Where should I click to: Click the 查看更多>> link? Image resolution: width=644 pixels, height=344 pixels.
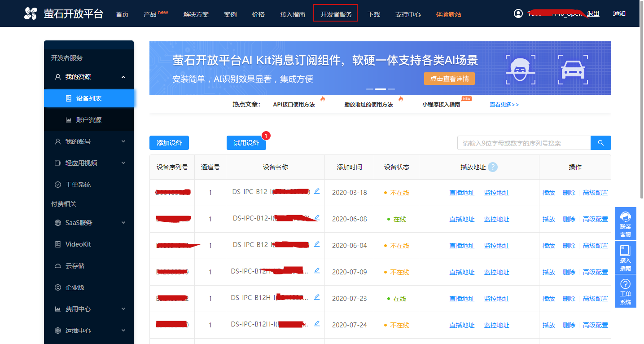point(504,104)
